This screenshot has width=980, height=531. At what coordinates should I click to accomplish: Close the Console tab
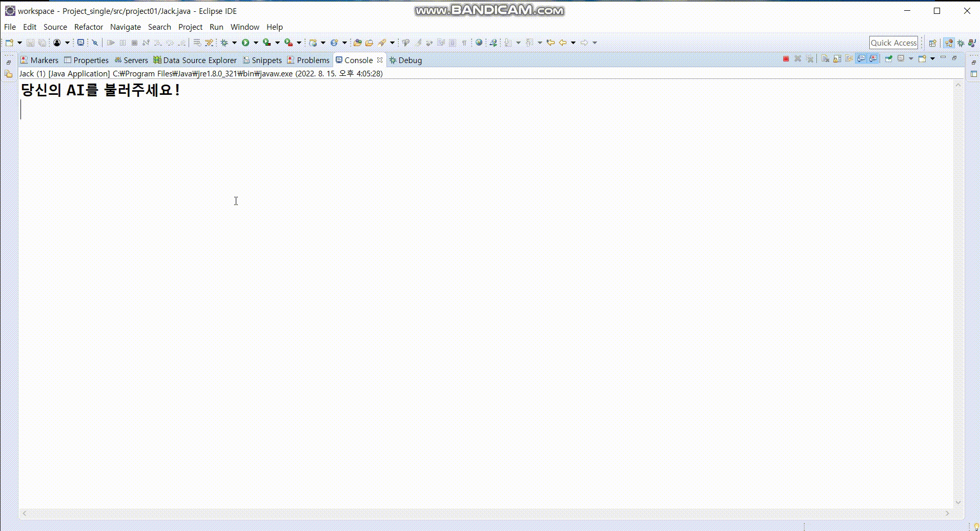click(380, 60)
